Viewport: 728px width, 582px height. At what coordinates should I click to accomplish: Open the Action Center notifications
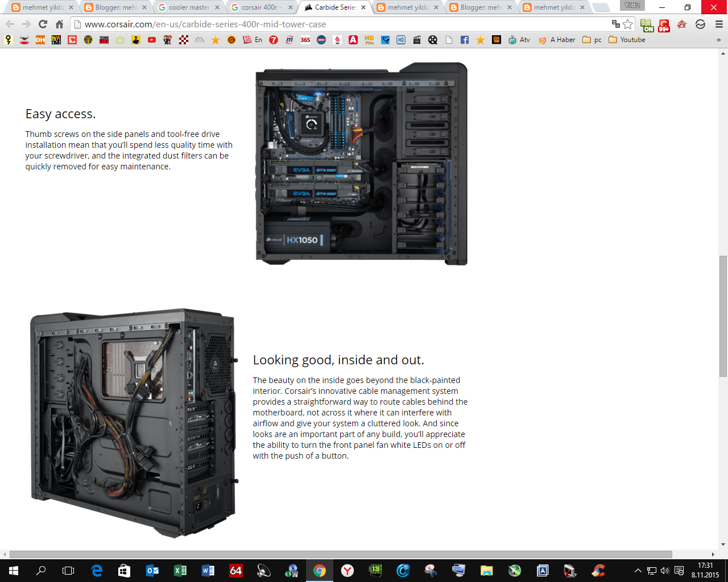click(x=679, y=571)
